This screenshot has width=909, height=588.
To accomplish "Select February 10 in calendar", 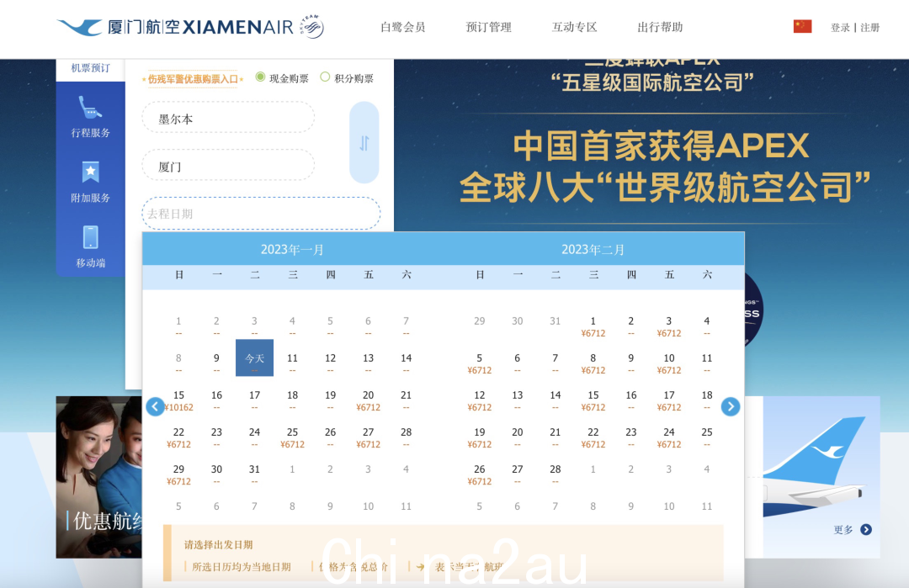I will (669, 363).
